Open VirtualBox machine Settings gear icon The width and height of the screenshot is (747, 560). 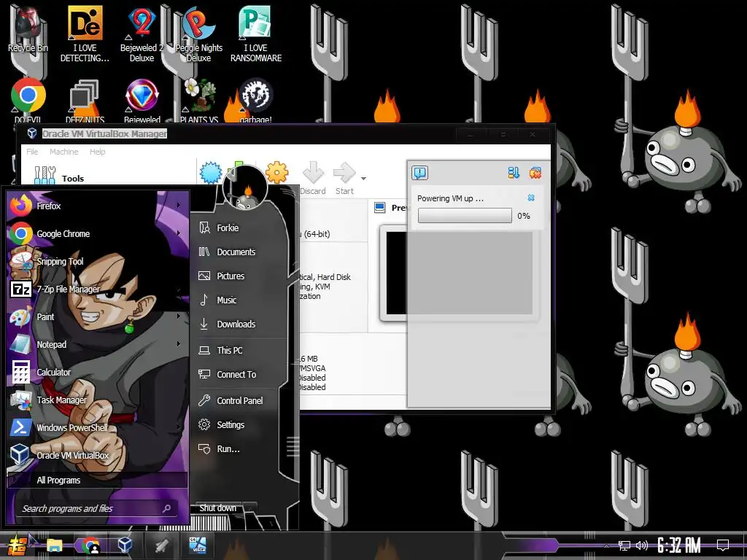click(276, 172)
